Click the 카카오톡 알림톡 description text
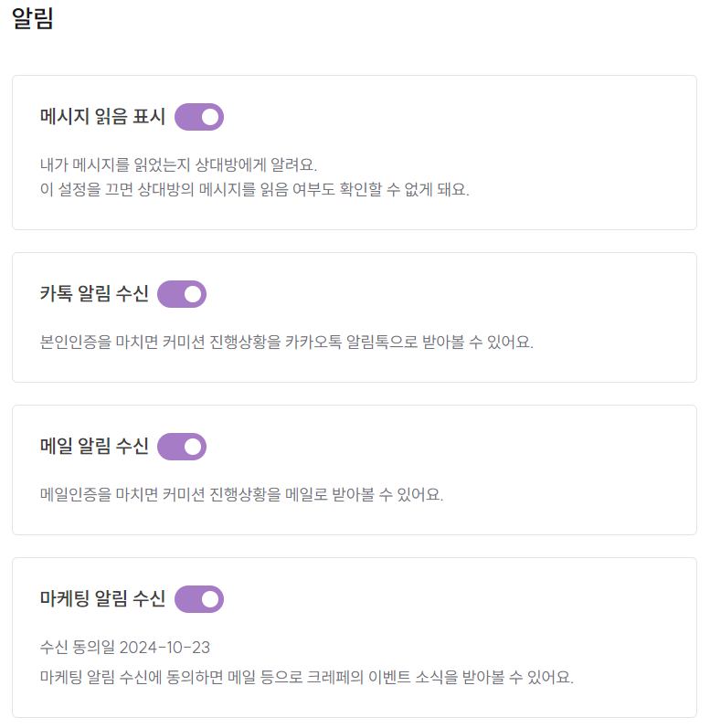 [287, 343]
